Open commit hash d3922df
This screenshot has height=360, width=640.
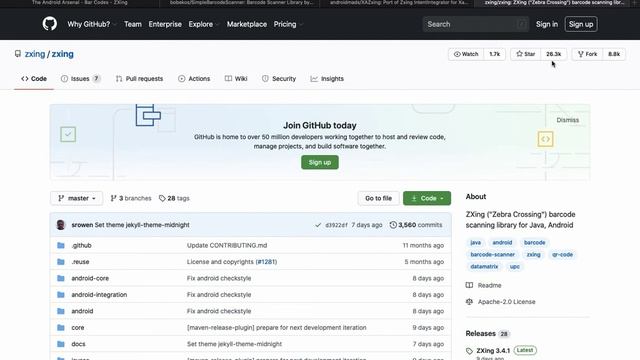point(336,225)
